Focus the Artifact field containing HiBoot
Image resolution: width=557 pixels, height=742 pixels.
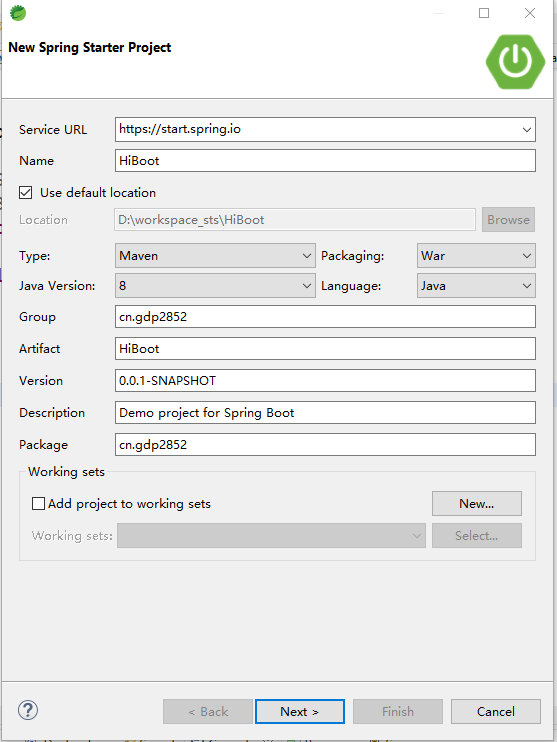point(325,349)
